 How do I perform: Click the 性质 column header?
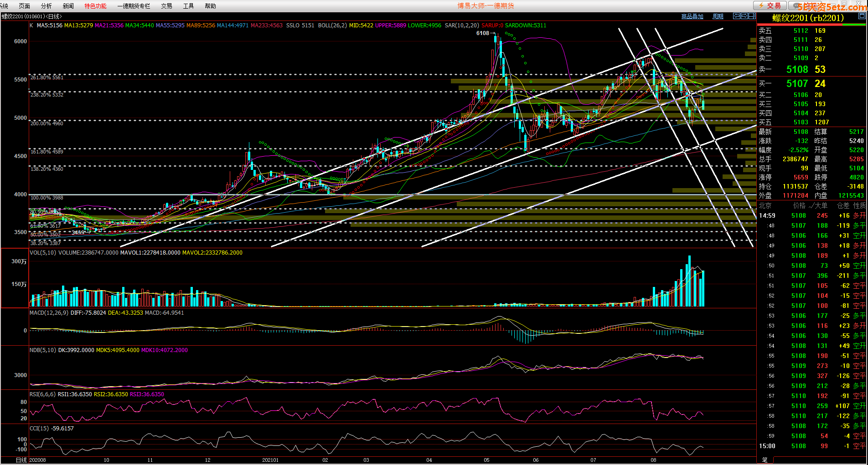click(x=859, y=206)
